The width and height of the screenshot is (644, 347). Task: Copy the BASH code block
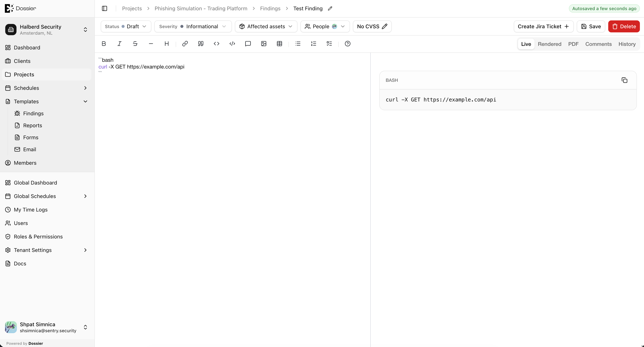coord(625,80)
